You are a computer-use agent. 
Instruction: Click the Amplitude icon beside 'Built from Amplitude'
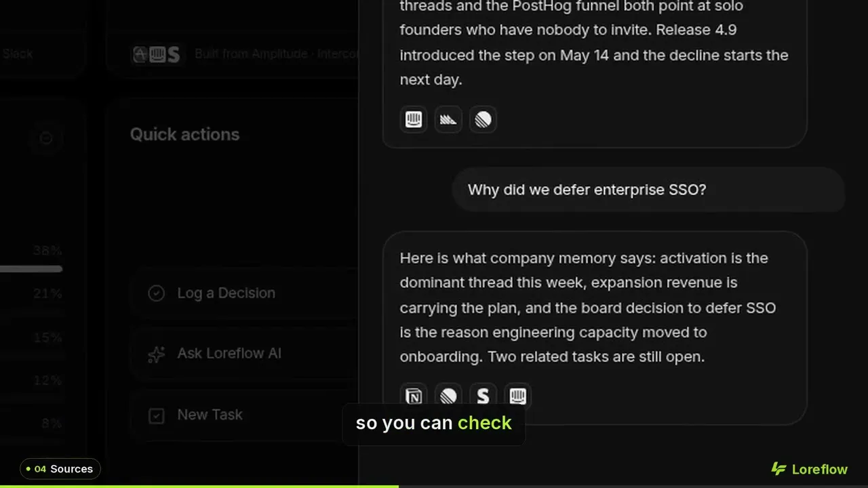140,54
